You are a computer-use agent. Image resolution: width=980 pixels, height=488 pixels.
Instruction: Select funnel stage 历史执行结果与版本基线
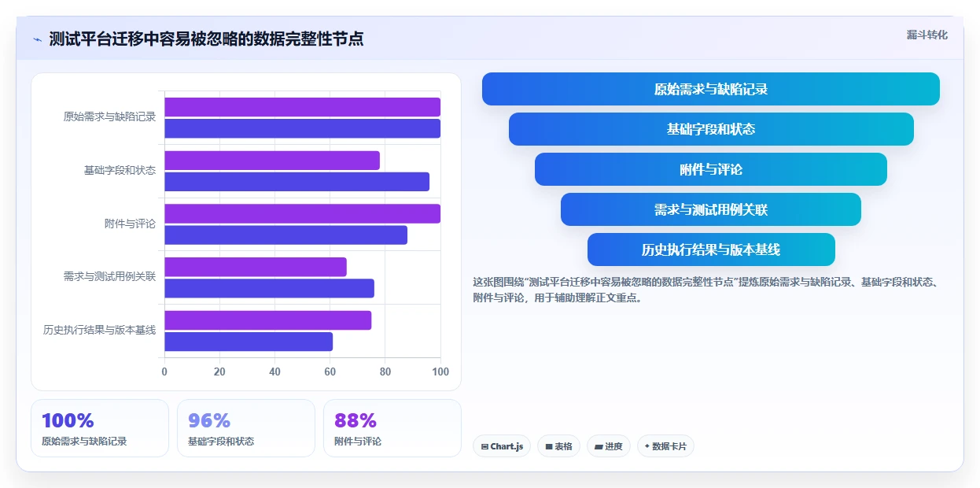[711, 250]
